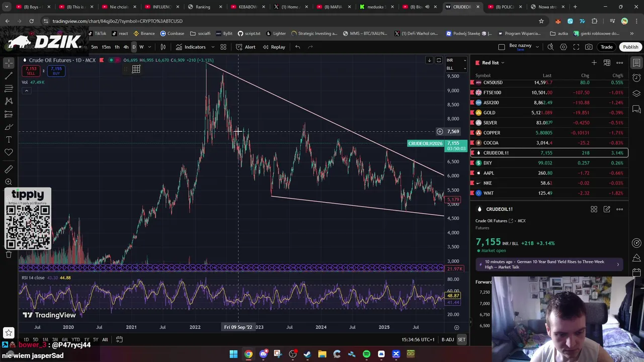Add symbol to watchlist with plus icon
Screen dimensions: 644x362
[x=594, y=63]
